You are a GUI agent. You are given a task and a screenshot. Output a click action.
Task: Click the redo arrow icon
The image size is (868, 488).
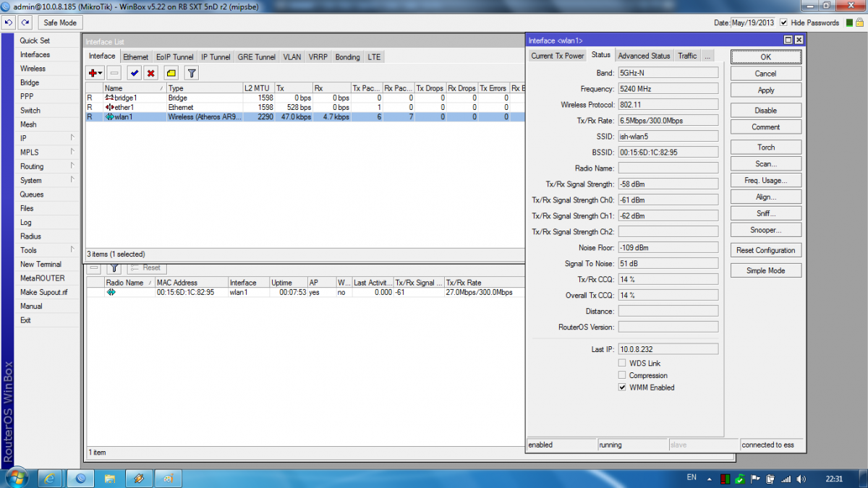pos(25,22)
